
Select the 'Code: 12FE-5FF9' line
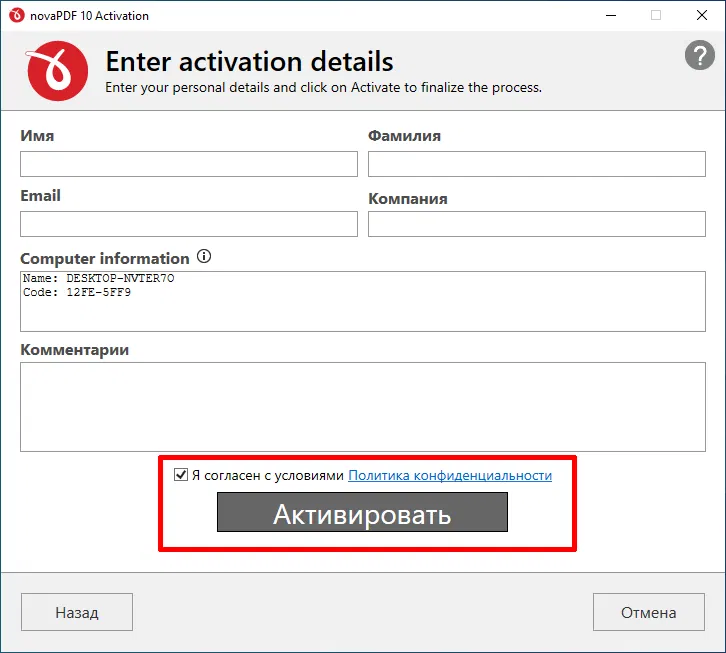click(77, 292)
